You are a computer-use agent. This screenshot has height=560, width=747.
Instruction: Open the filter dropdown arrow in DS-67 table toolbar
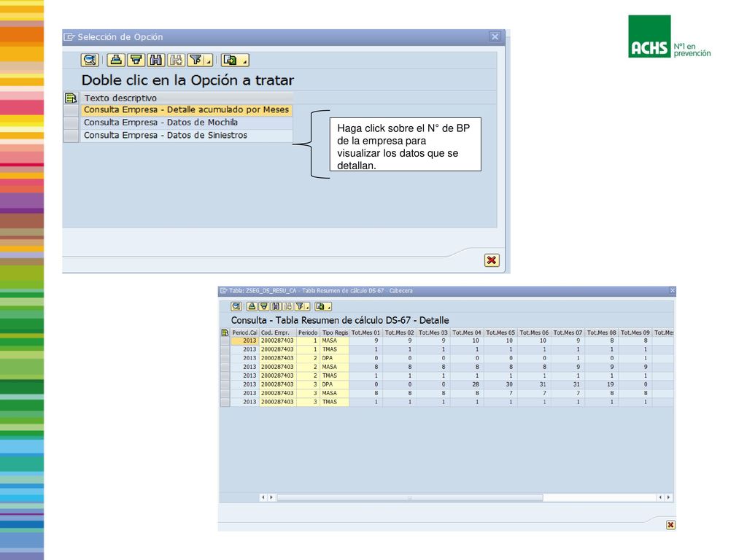pos(308,307)
